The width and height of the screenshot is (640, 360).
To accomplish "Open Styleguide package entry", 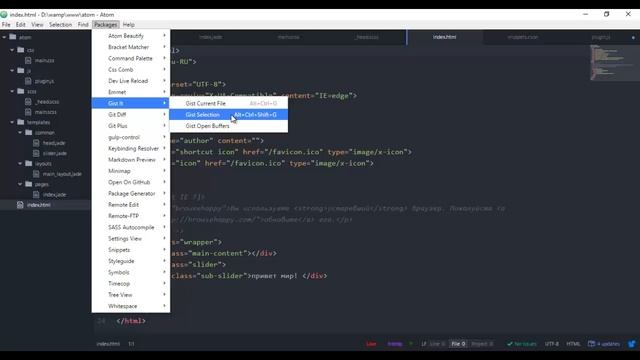I will pyautogui.click(x=131, y=261).
